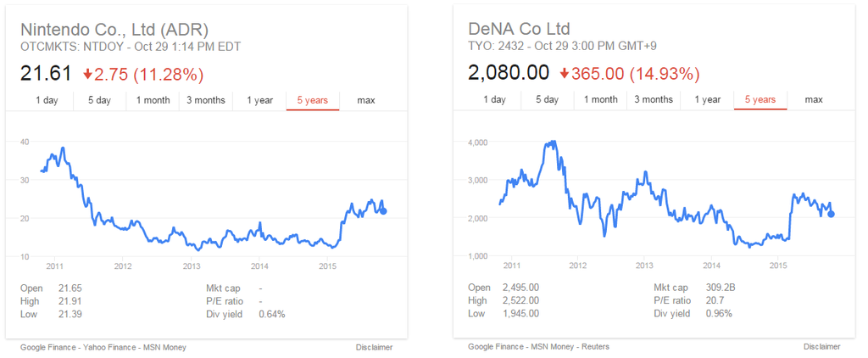The height and width of the screenshot is (358, 868).
Task: Show max range for DeNA chart
Action: [x=814, y=99]
